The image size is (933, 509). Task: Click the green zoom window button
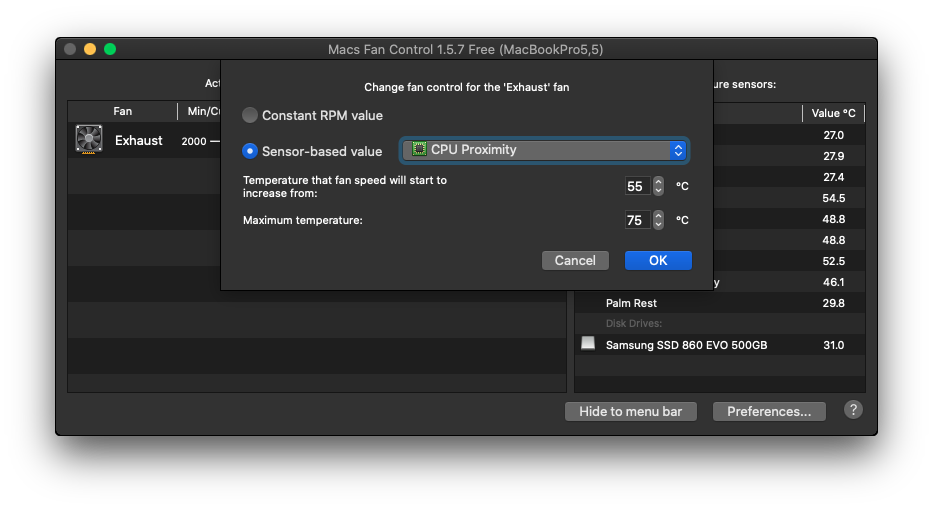(110, 49)
